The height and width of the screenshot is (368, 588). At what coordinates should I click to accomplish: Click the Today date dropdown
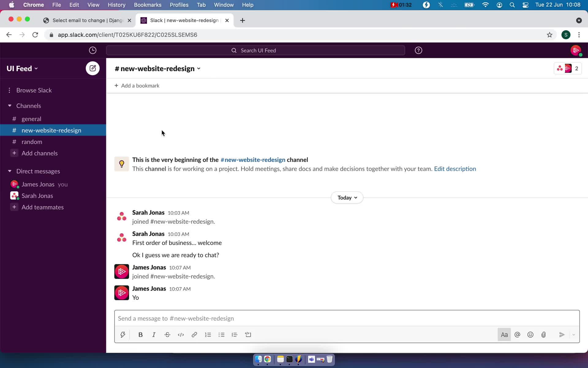pos(347,197)
